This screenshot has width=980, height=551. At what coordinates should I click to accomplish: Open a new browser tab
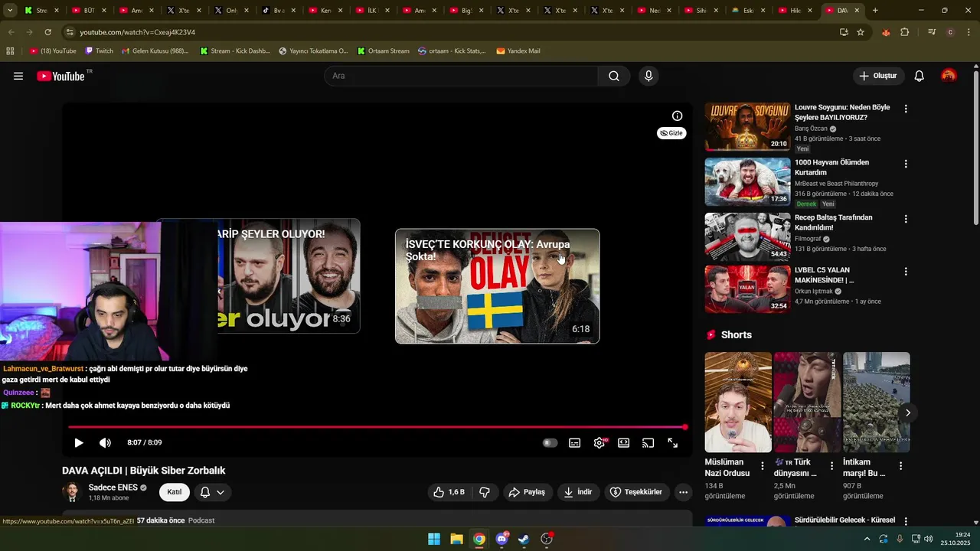[875, 11]
